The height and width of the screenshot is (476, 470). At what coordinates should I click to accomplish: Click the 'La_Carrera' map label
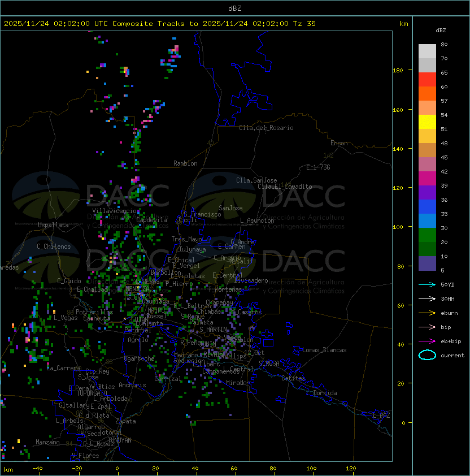63,368
